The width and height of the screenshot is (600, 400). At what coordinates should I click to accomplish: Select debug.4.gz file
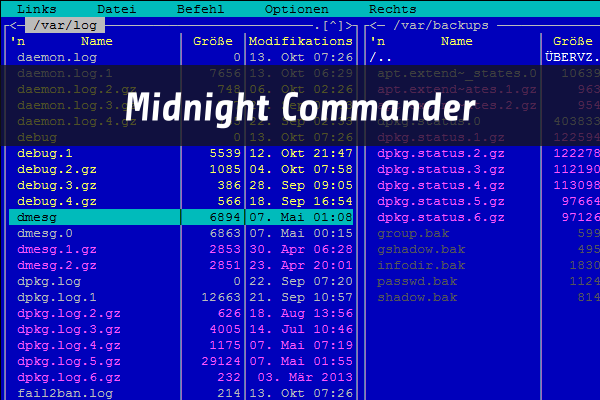pos(57,202)
